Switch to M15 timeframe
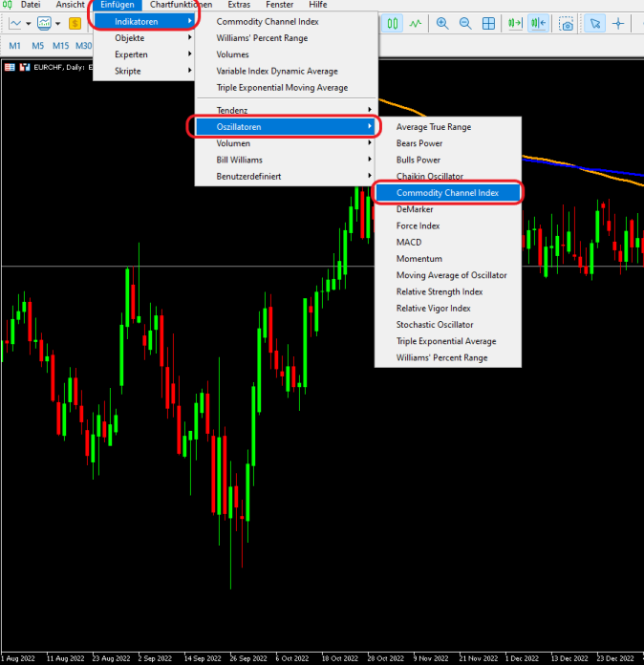 pyautogui.click(x=60, y=45)
